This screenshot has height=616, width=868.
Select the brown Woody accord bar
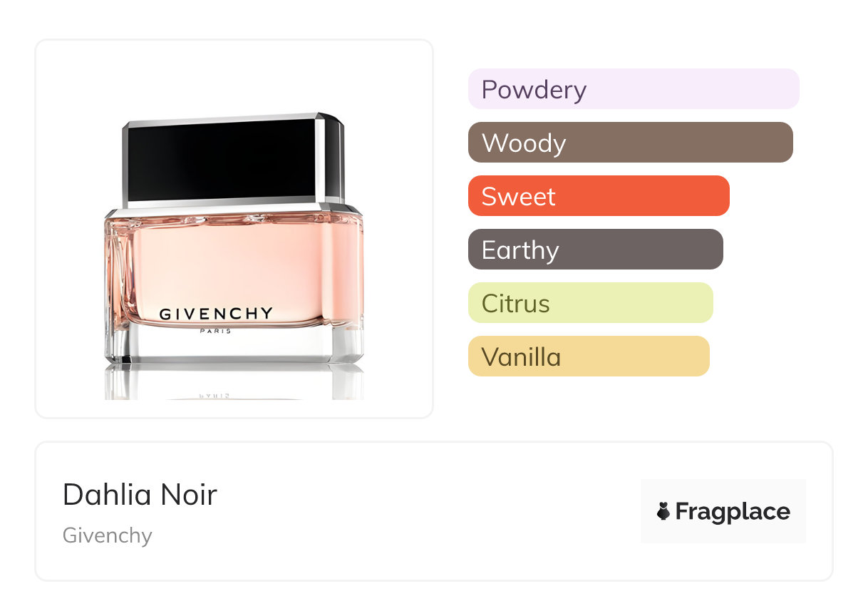pos(630,143)
